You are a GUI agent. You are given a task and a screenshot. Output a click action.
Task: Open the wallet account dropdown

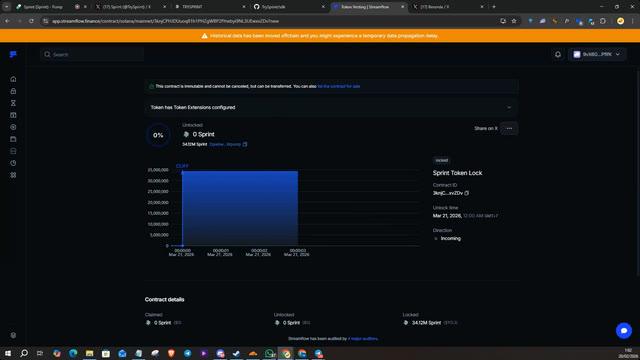point(597,54)
